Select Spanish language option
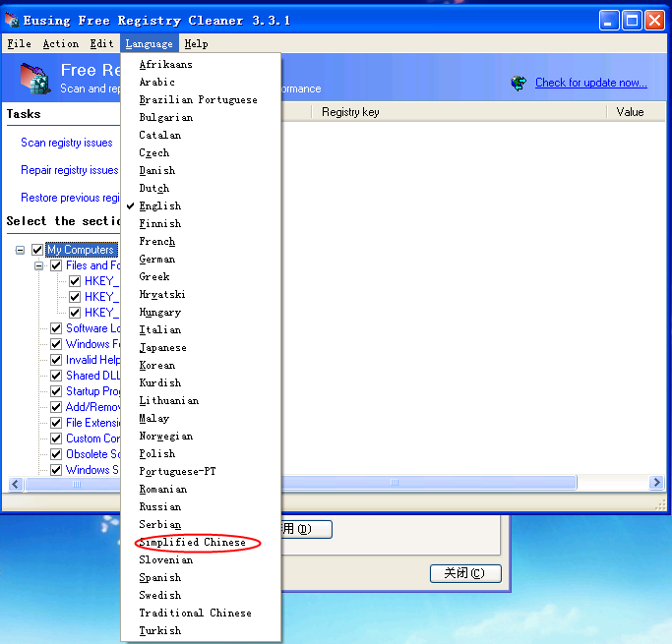672x644 pixels. coord(201,577)
